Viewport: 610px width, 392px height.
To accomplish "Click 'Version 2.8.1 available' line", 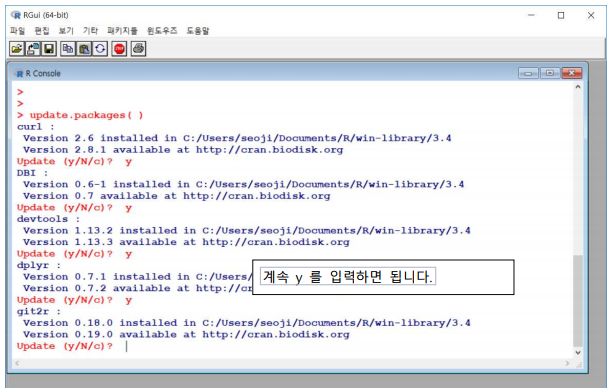I will 183,150.
